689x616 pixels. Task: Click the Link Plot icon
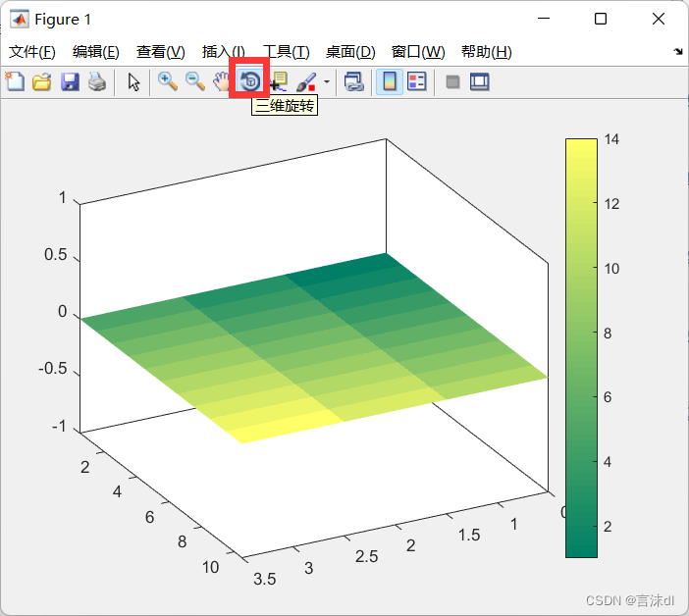pos(353,82)
